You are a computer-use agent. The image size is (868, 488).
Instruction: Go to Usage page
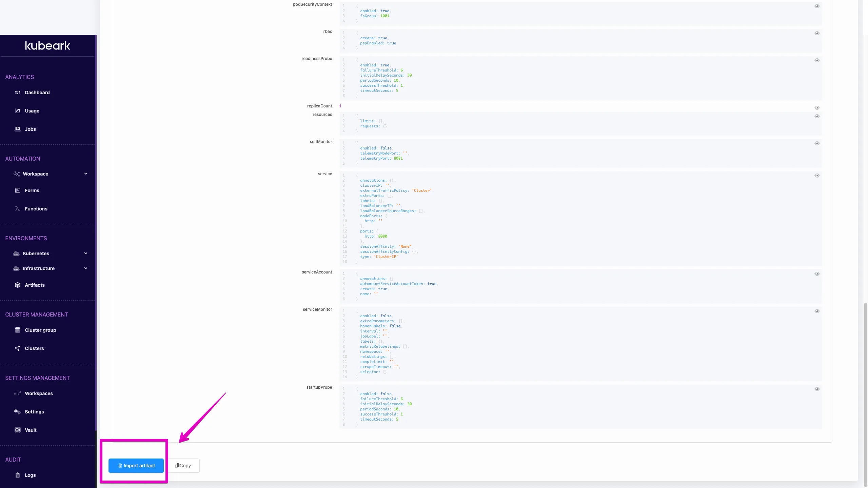32,111
